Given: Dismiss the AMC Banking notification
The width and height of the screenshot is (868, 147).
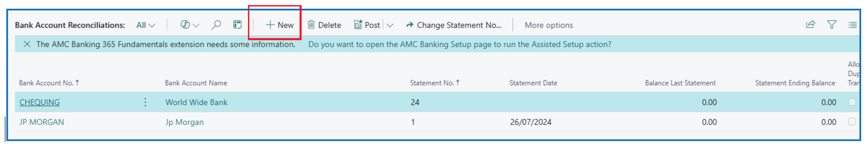Looking at the screenshot, I should click(27, 44).
